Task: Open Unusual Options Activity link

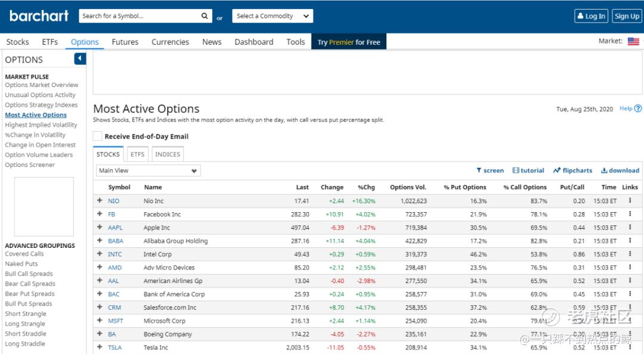Action: [41, 95]
